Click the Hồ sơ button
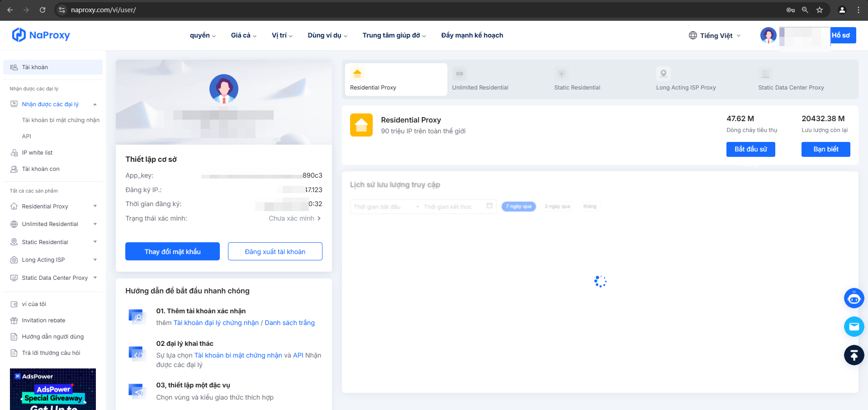The height and width of the screenshot is (410, 868). point(843,35)
